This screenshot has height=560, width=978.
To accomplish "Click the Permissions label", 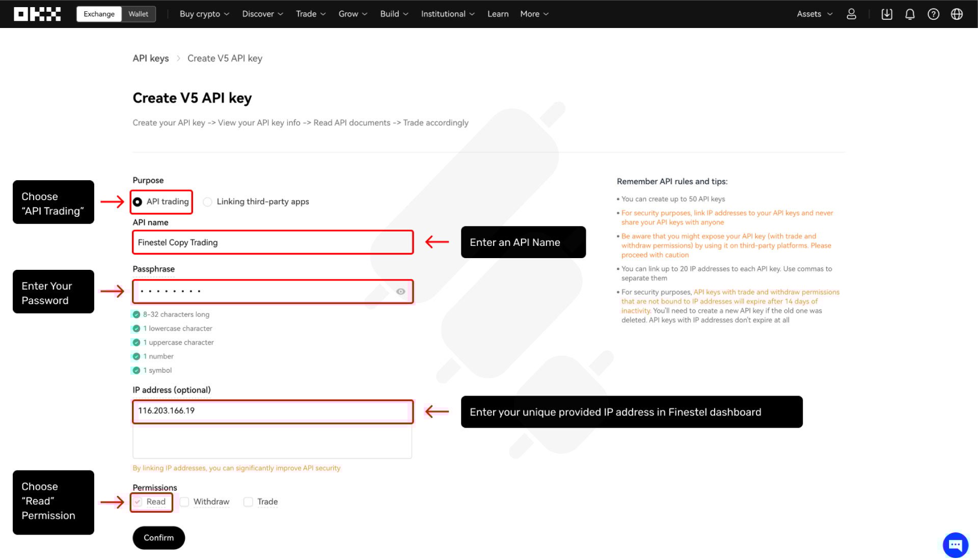I will pos(155,488).
